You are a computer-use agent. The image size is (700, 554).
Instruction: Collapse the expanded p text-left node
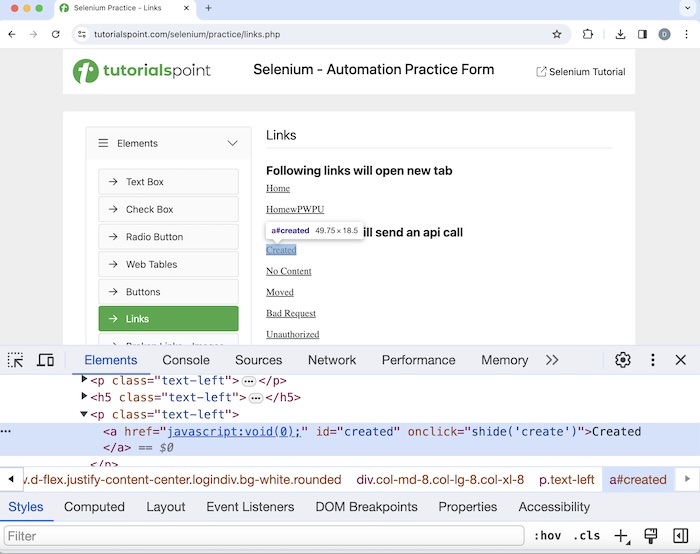tap(84, 414)
